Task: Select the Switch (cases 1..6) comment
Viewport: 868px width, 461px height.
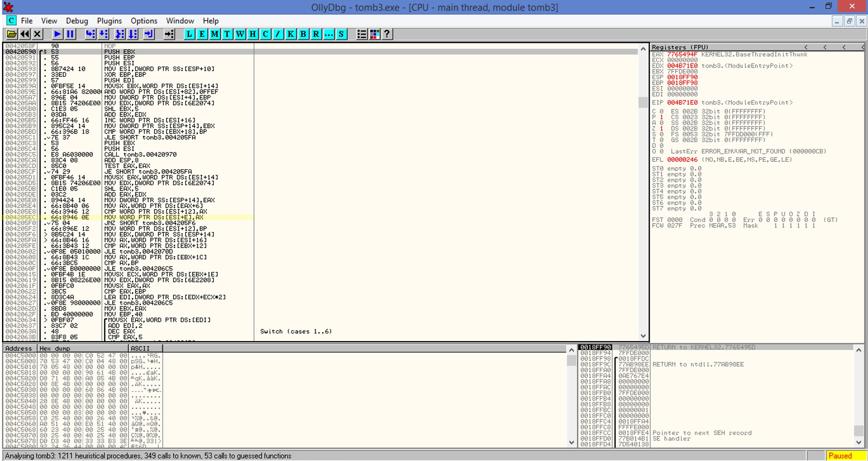Action: pyautogui.click(x=296, y=331)
